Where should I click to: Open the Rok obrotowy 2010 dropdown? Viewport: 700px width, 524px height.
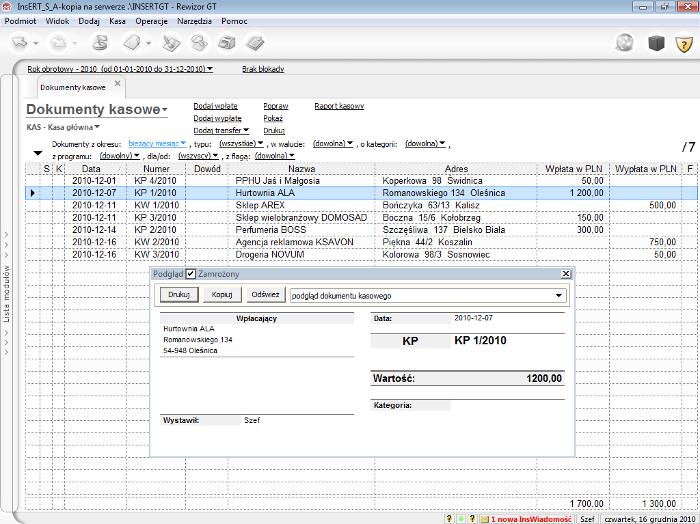click(x=120, y=69)
